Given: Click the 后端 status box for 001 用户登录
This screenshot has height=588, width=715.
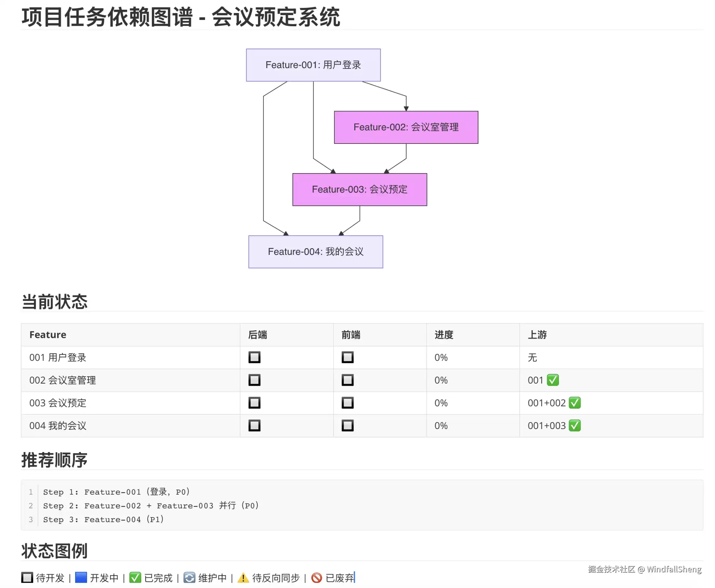Looking at the screenshot, I should (254, 357).
